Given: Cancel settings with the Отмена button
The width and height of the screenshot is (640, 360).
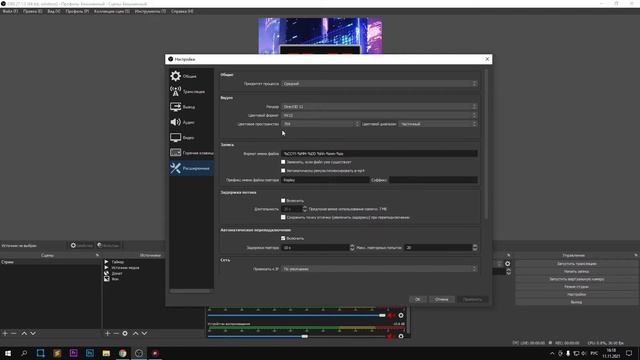Looking at the screenshot, I should point(442,299).
